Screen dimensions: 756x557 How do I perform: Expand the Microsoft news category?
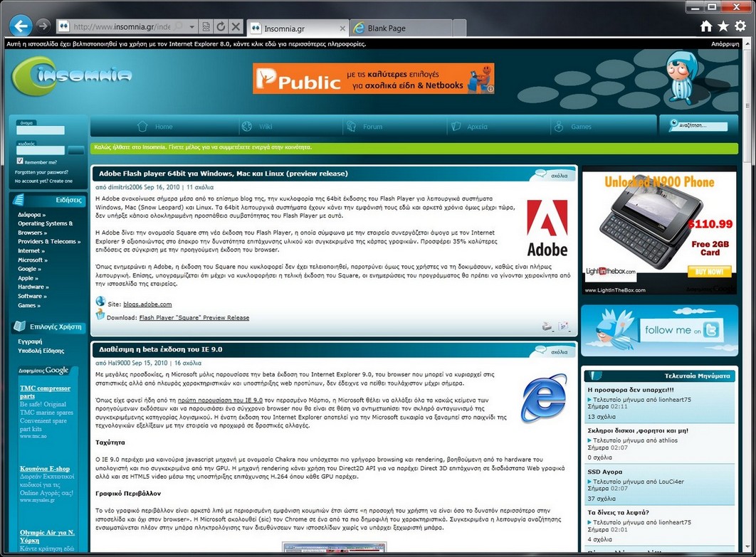point(33,260)
